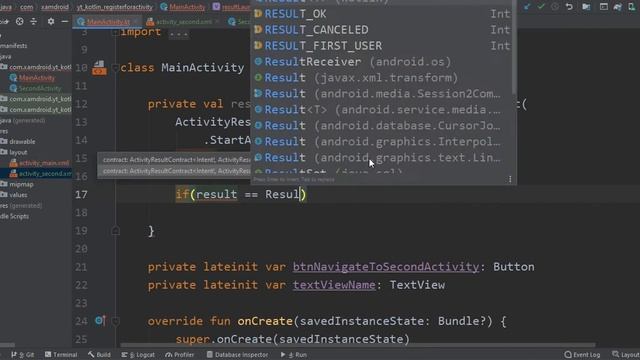The image size is (640, 360).
Task: Hide the project panel with minus icon
Action: click(64, 21)
